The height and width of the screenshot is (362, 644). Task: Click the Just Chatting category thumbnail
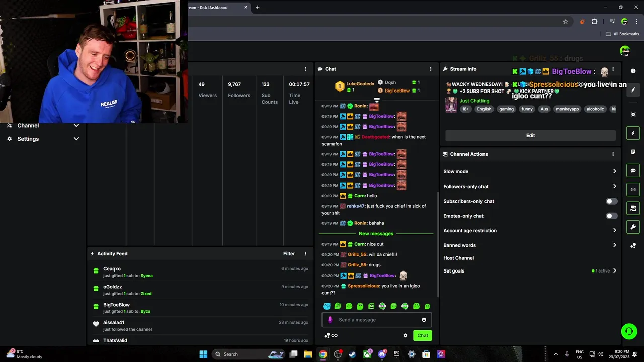(451, 105)
